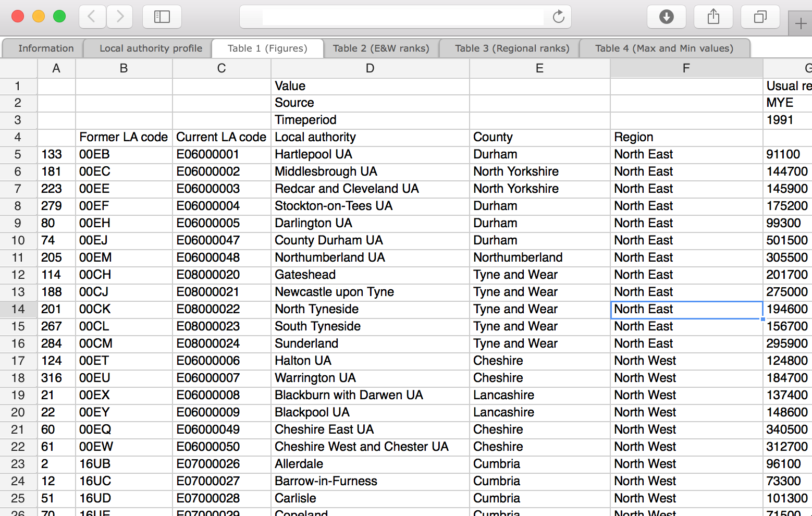The height and width of the screenshot is (516, 812).
Task: Open a new browser tab
Action: pyautogui.click(x=801, y=22)
